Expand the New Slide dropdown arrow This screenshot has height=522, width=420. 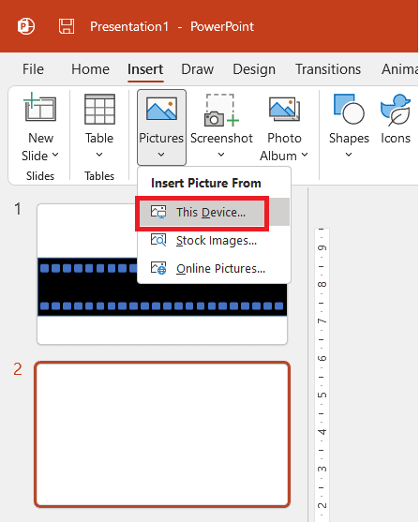(x=55, y=155)
